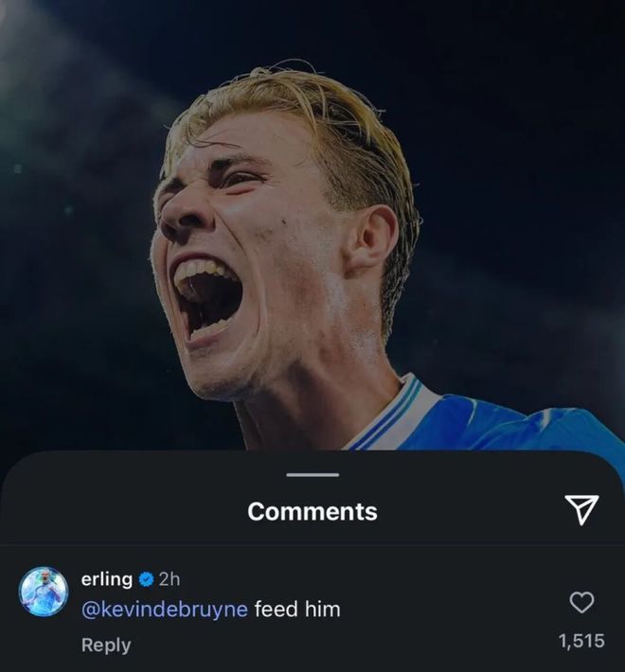
Task: Tap the comments sheet drag handle
Action: click(312, 474)
